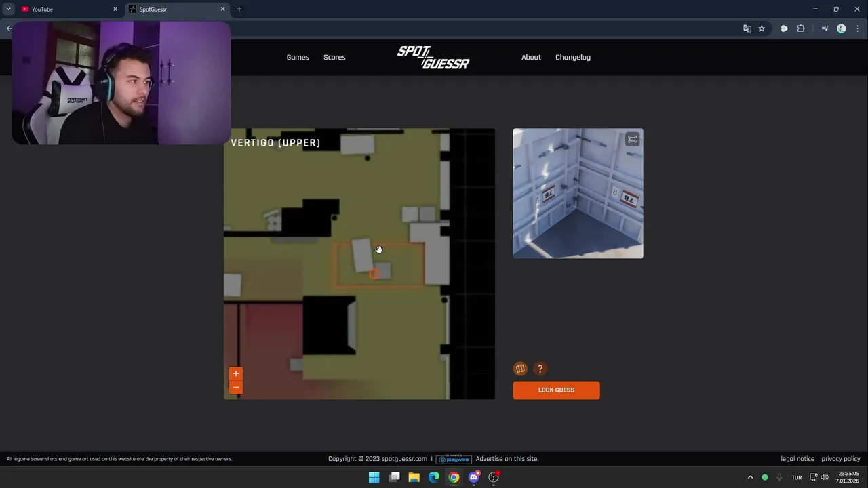Viewport: 868px width, 488px height.
Task: Click the microphone tray icon
Action: click(x=779, y=477)
